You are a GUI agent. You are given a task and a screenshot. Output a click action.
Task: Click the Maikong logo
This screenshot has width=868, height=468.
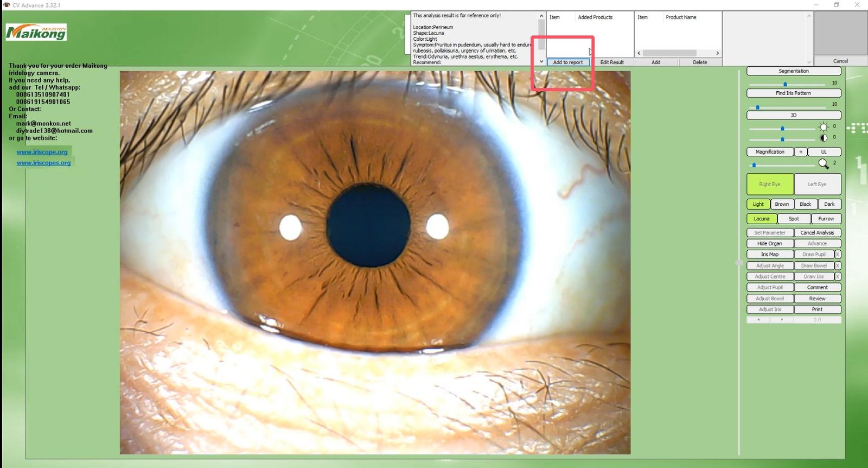[x=36, y=32]
